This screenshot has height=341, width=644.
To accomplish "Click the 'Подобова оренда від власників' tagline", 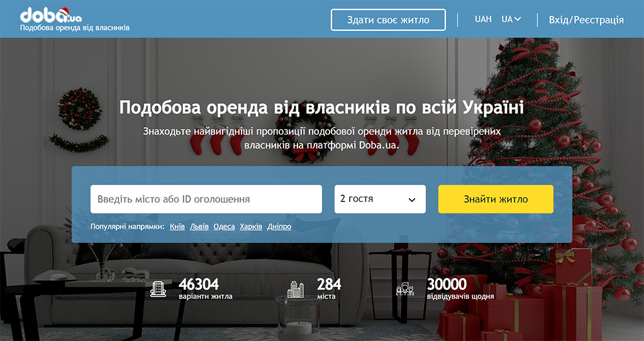I will (75, 28).
